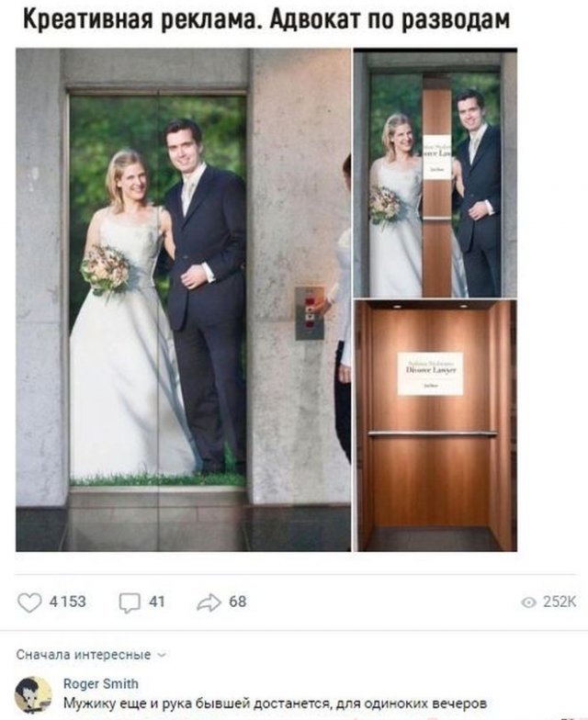Like the post with the heart icon
588x720 pixels.
[x=29, y=602]
